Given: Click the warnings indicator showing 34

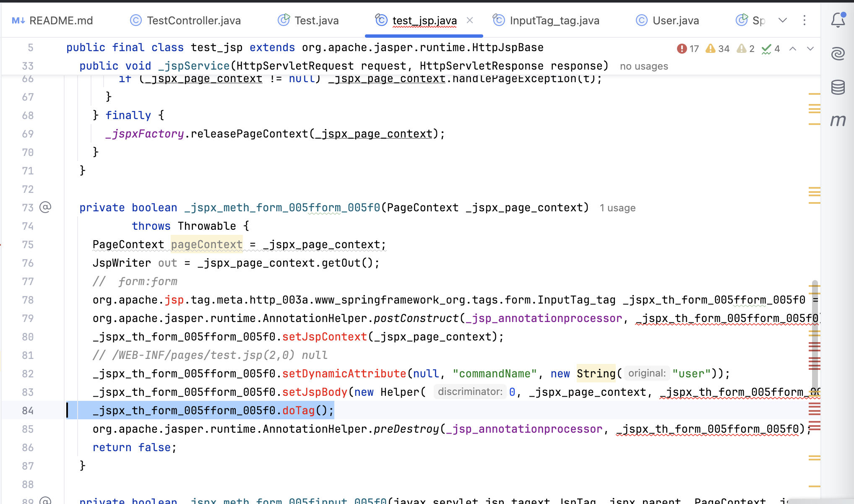Looking at the screenshot, I should point(718,49).
